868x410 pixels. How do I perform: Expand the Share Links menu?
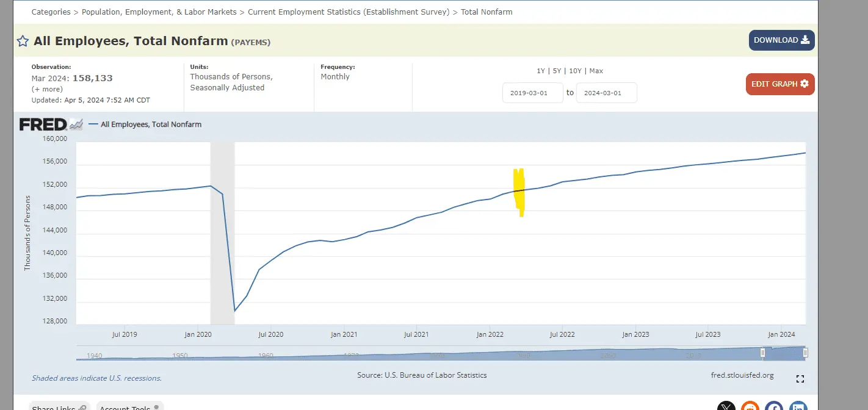(59, 407)
